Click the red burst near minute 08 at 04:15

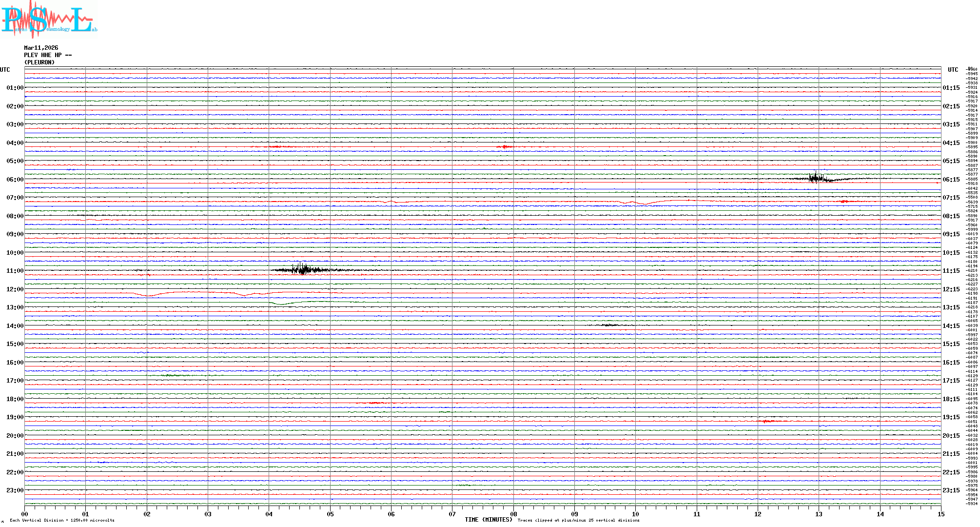(x=505, y=147)
